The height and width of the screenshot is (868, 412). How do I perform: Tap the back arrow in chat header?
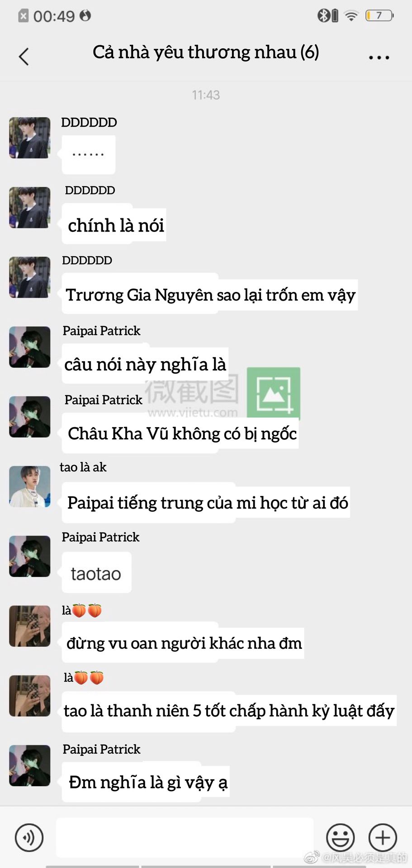[x=24, y=57]
